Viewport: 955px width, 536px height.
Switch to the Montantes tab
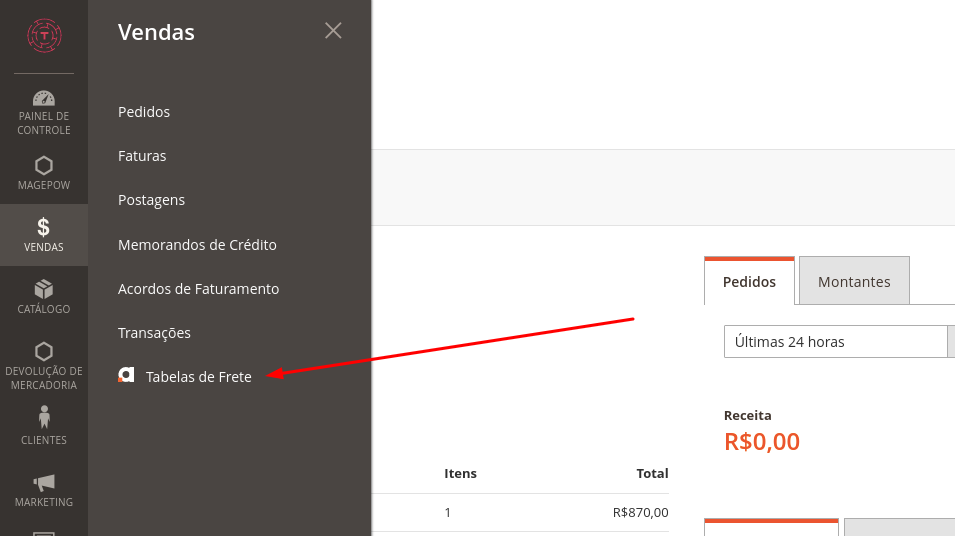(x=854, y=281)
